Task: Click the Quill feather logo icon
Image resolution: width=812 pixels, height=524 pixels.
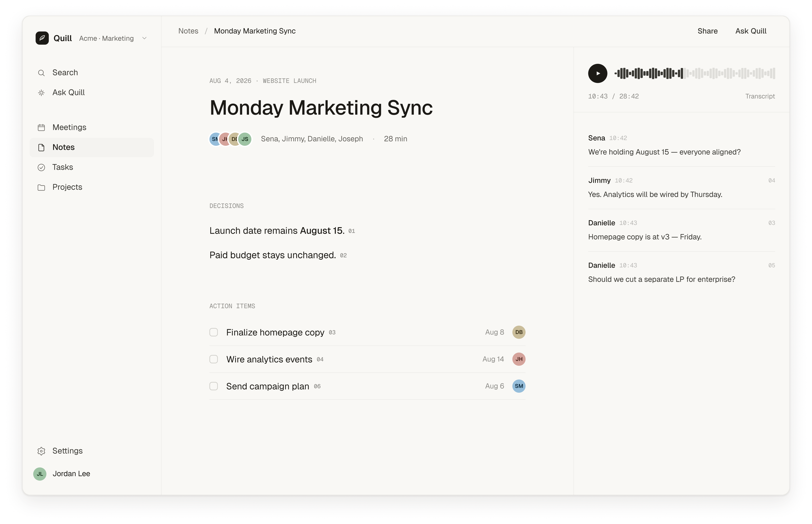Action: [x=42, y=38]
